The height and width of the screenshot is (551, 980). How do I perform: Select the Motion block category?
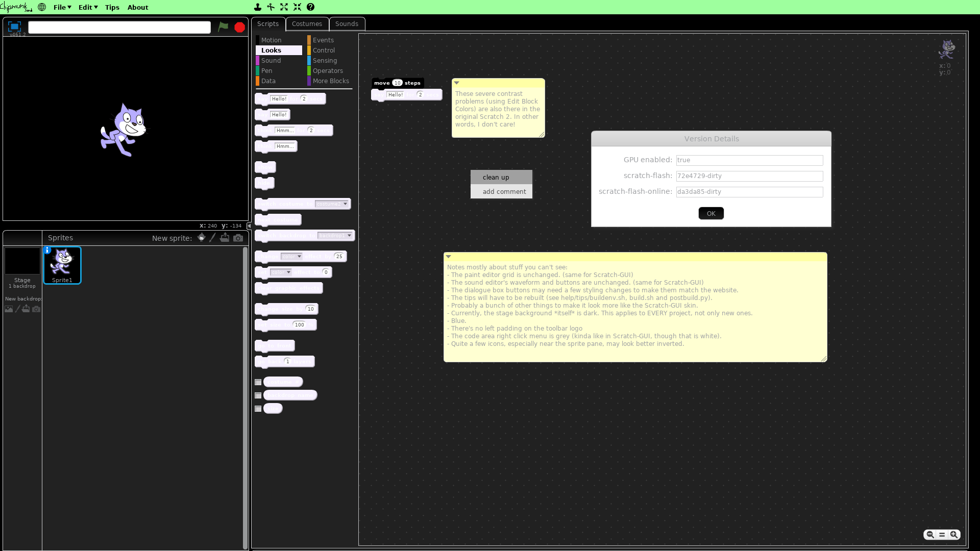click(279, 40)
